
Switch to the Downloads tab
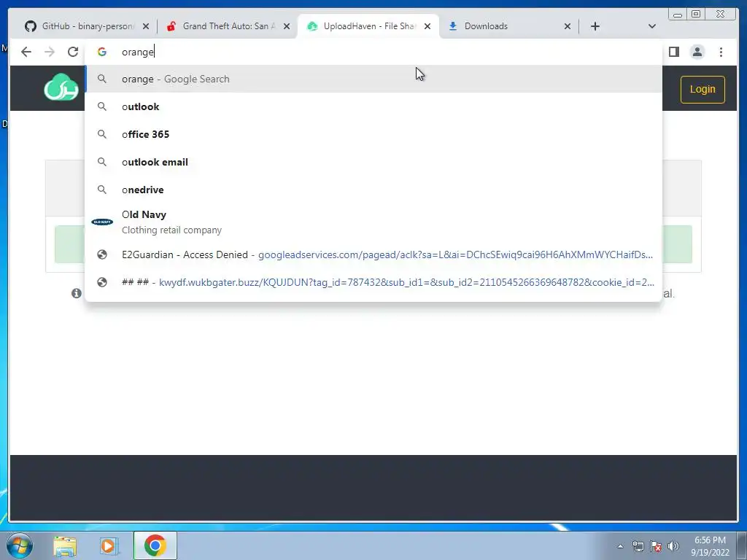coord(508,26)
